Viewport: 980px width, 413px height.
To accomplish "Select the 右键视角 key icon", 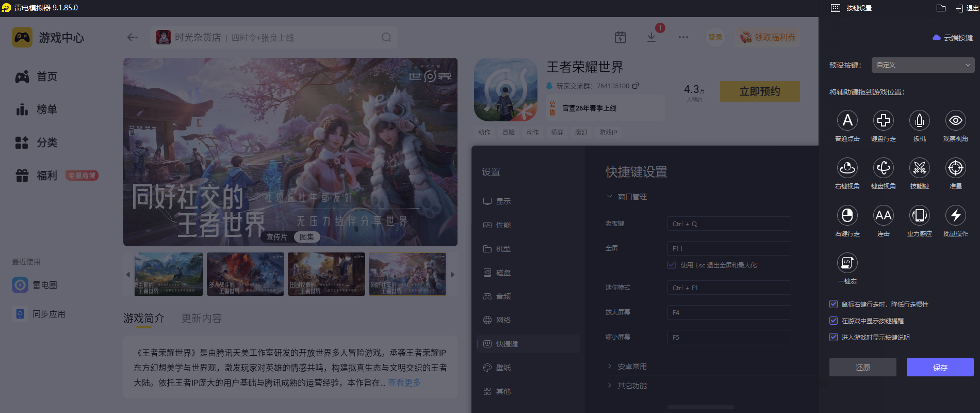I will click(x=847, y=168).
